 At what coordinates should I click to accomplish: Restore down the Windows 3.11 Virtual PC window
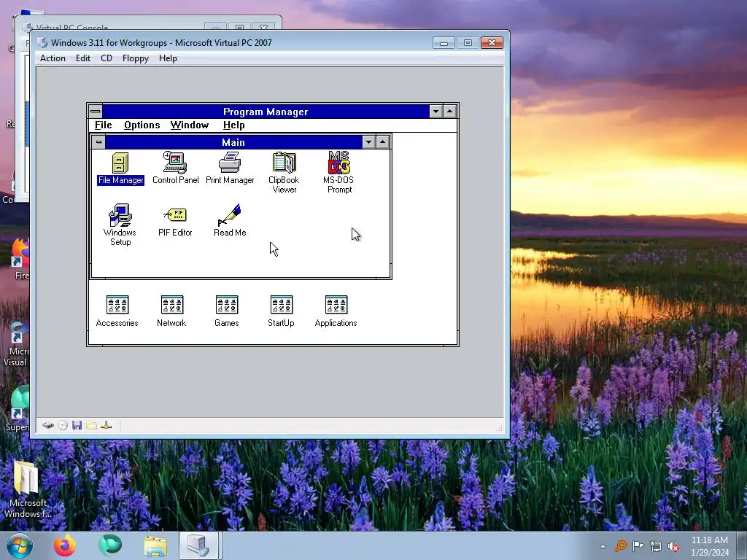coord(468,43)
